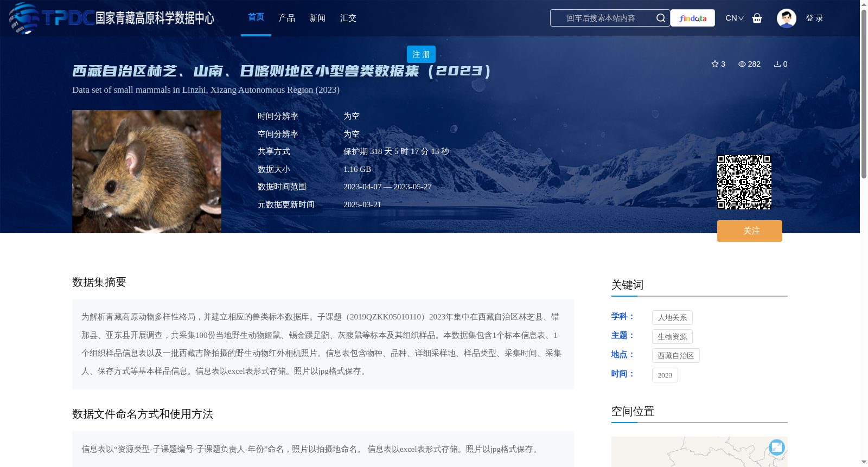
Task: Click the 国家青藏高原科学数据中心 site title
Action: [155, 18]
